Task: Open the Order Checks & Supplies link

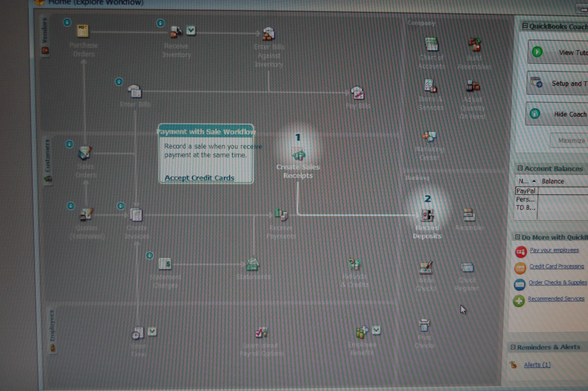Action: pos(557,282)
